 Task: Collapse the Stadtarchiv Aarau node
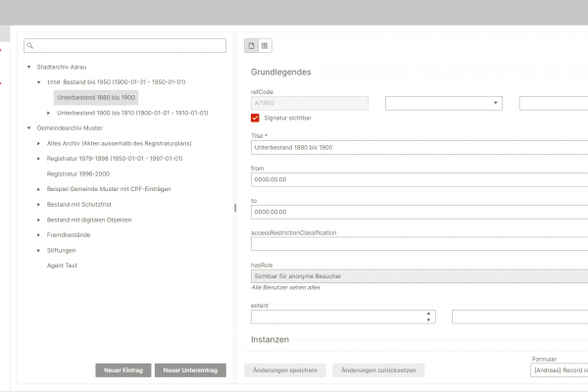pos(28,68)
